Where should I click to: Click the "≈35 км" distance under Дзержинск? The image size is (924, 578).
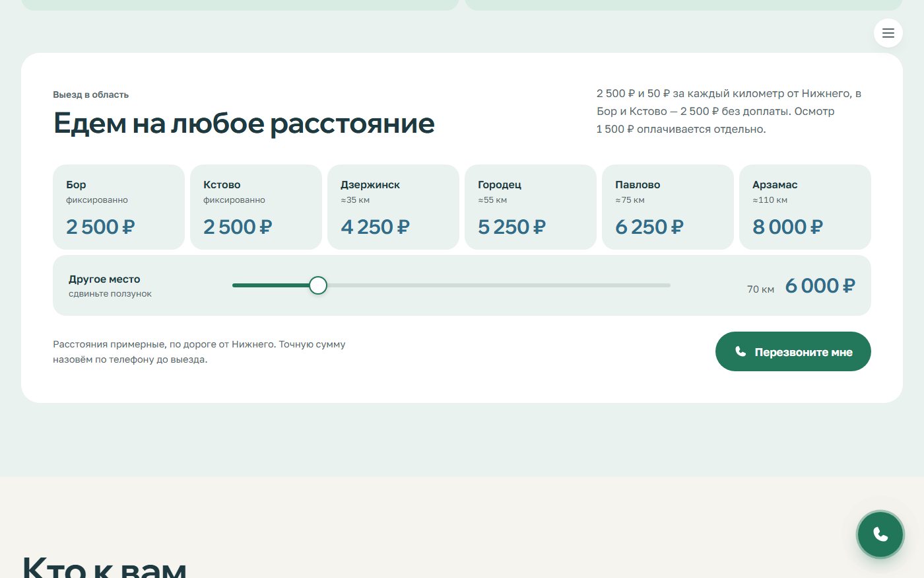[x=355, y=200]
